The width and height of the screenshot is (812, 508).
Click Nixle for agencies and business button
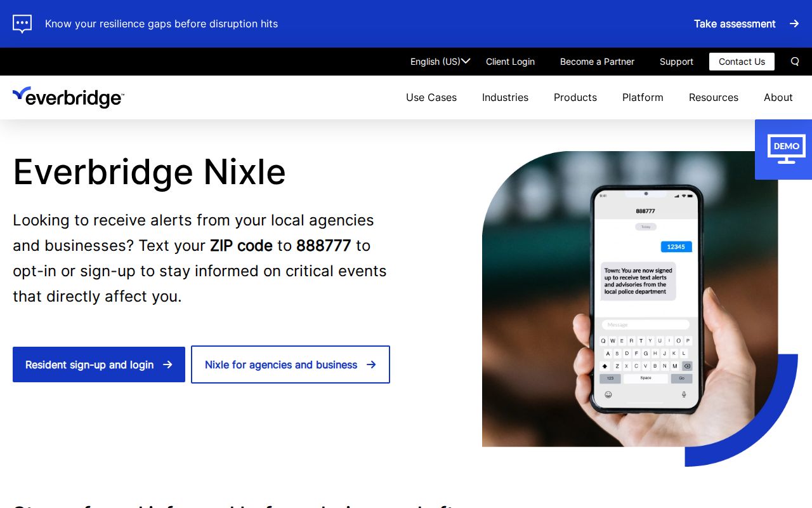pyautogui.click(x=291, y=364)
